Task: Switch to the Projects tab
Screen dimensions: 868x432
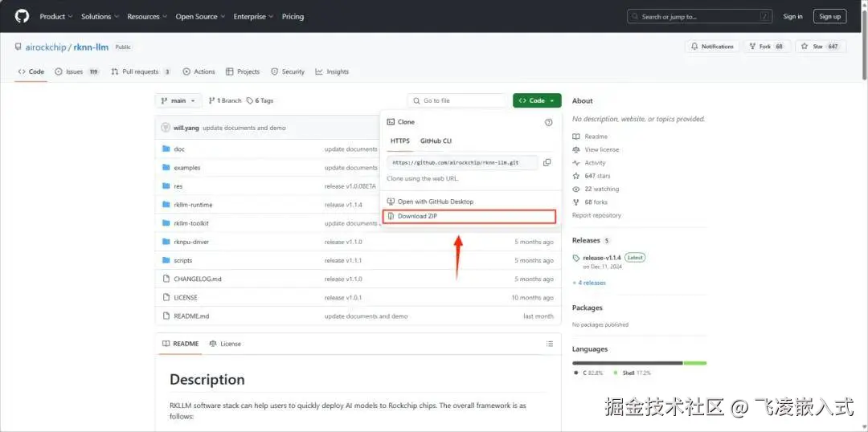Action: coord(243,72)
